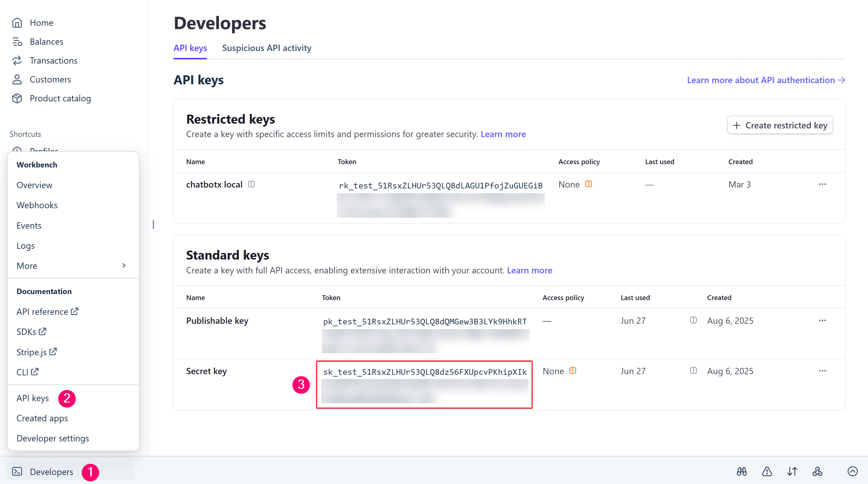This screenshot has width=868, height=484.
Task: Open Logs in the Workbench menu
Action: [x=26, y=245]
